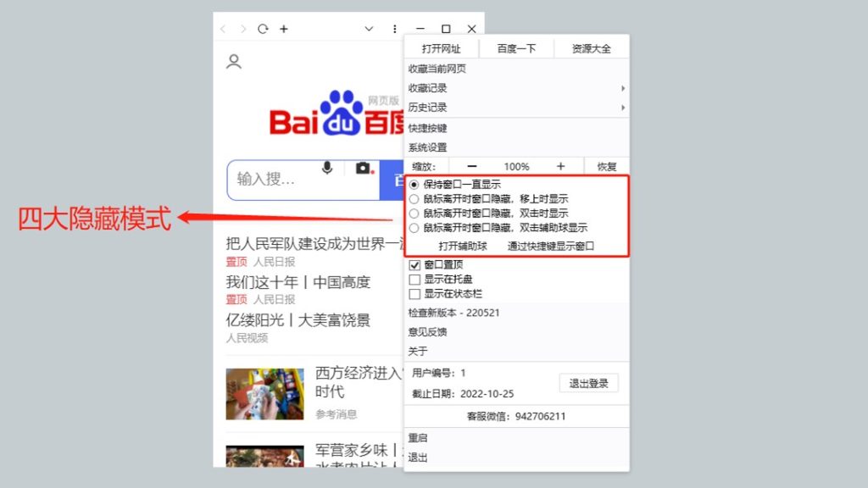Click the 打开网址 button
The image size is (868, 488).
(441, 49)
